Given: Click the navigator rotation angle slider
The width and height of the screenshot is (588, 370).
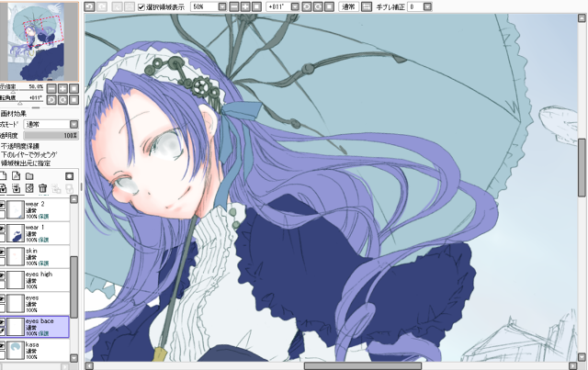Looking at the screenshot, I should click(x=22, y=103).
